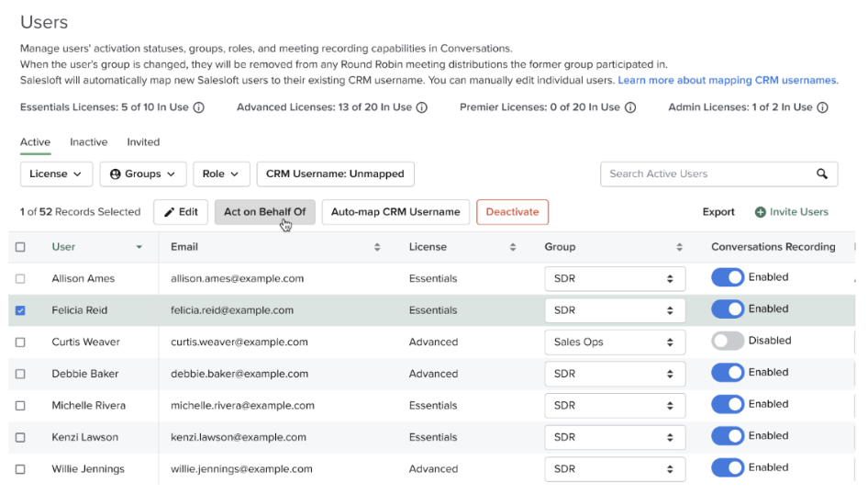868x494 pixels.
Task: Sort by Group column arrows
Action: (680, 247)
